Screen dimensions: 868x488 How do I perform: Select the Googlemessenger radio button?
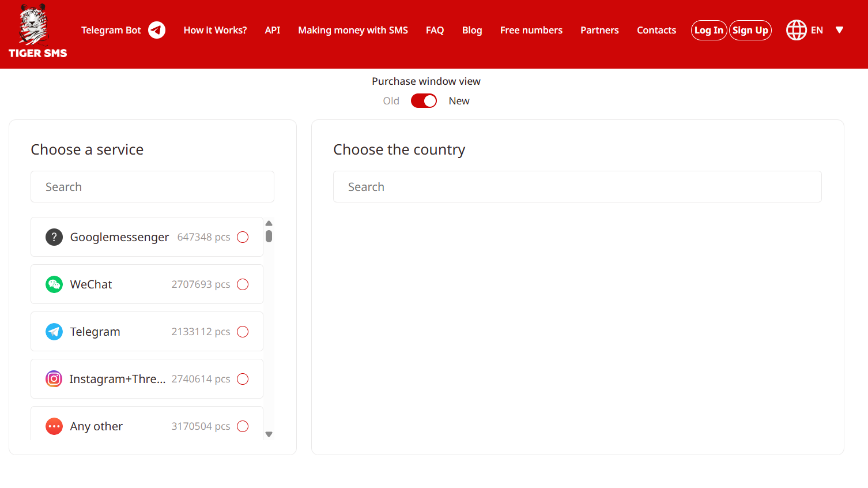click(x=243, y=237)
